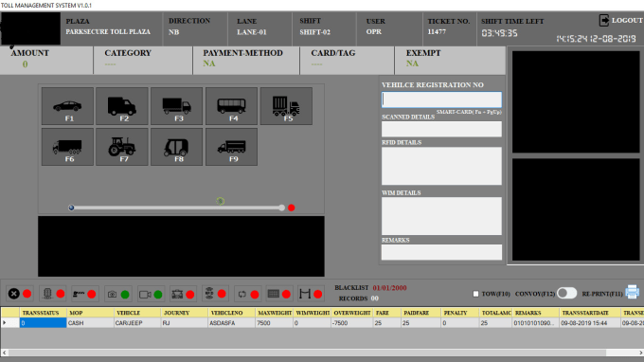This screenshot has width=644, height=362.
Task: Click the RFID Details box
Action: click(x=441, y=166)
